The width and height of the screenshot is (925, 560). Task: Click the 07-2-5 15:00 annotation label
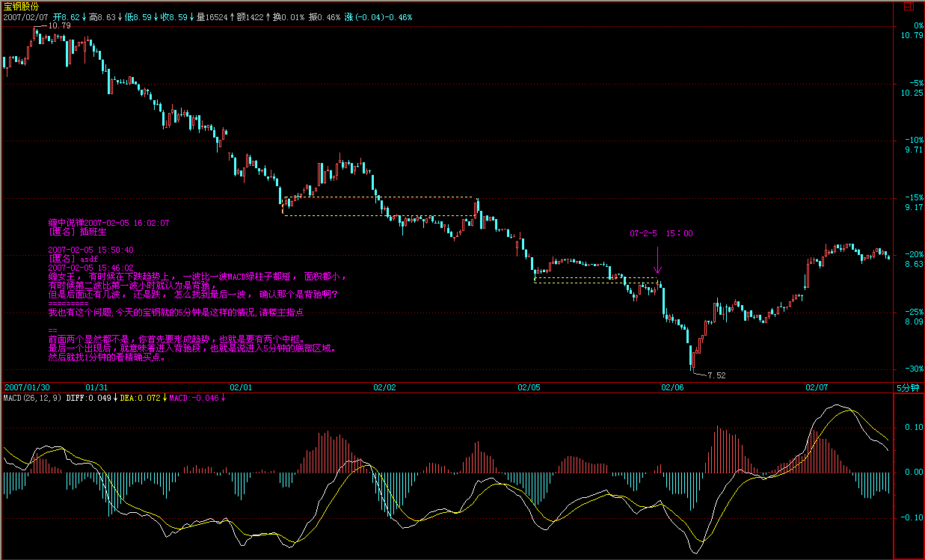pos(661,233)
